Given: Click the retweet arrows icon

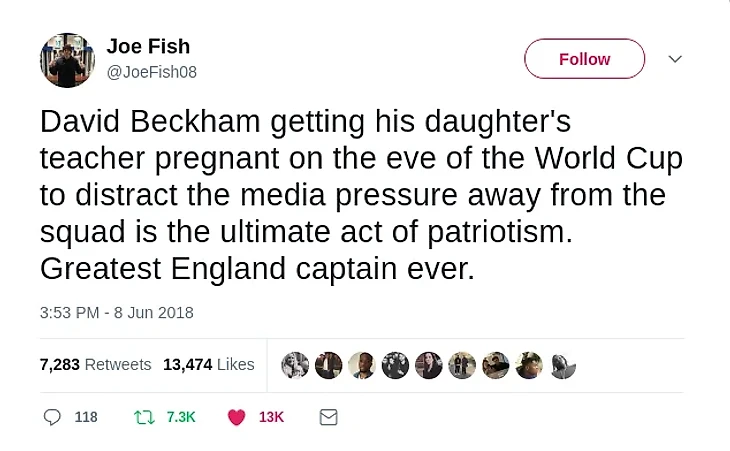Looking at the screenshot, I should [144, 417].
